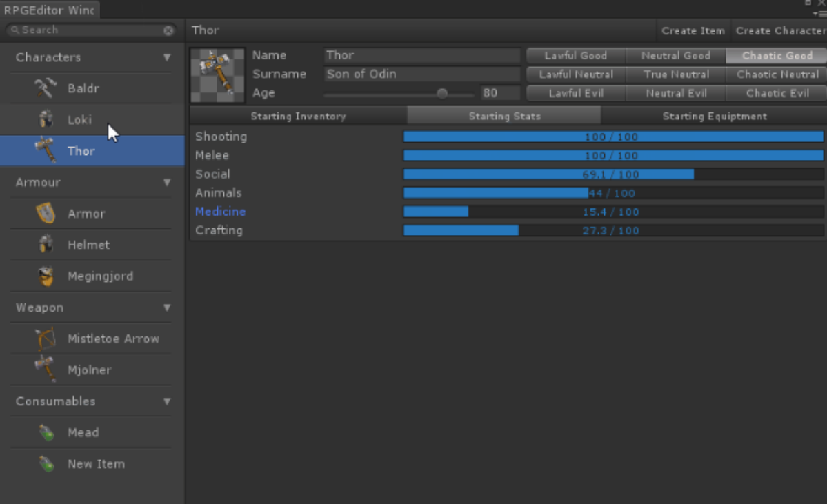Select Loki in the character list
The image size is (827, 504).
coord(92,120)
